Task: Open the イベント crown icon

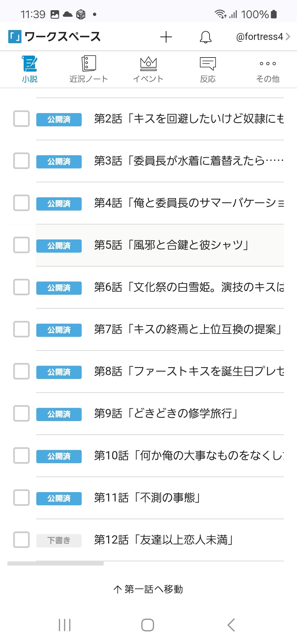Action: 148,64
